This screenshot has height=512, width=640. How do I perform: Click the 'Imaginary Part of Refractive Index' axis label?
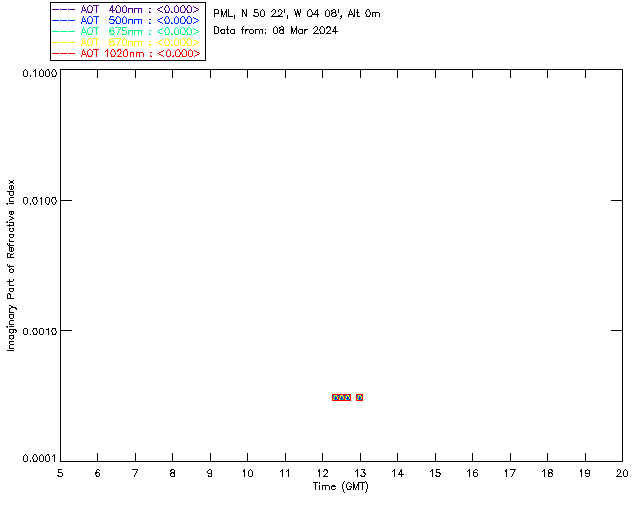tap(11, 265)
